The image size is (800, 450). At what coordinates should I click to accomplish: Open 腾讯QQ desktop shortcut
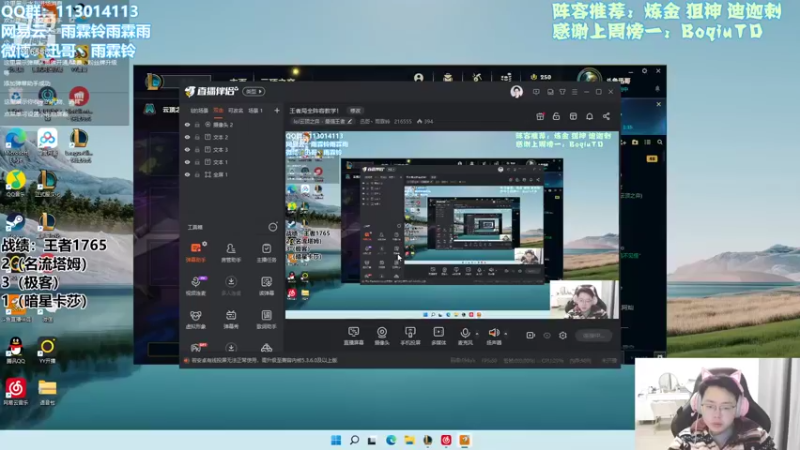tap(15, 350)
